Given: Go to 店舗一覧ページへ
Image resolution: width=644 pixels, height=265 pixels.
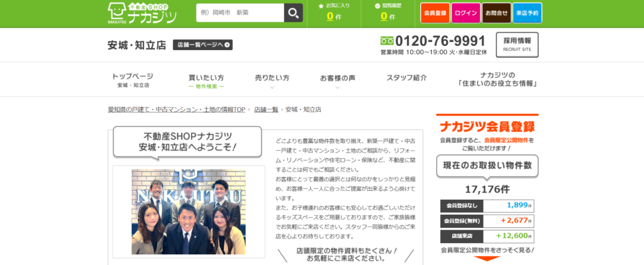Looking at the screenshot, I should [x=203, y=45].
